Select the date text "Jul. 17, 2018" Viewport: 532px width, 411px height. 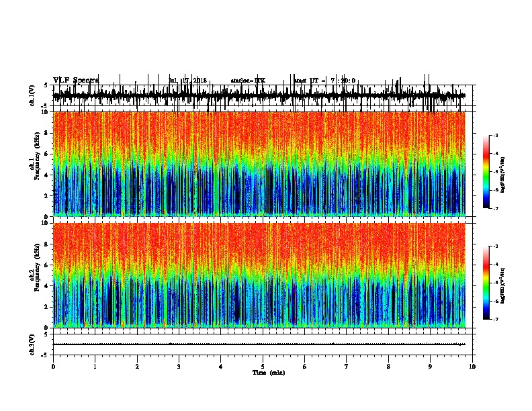click(x=187, y=81)
